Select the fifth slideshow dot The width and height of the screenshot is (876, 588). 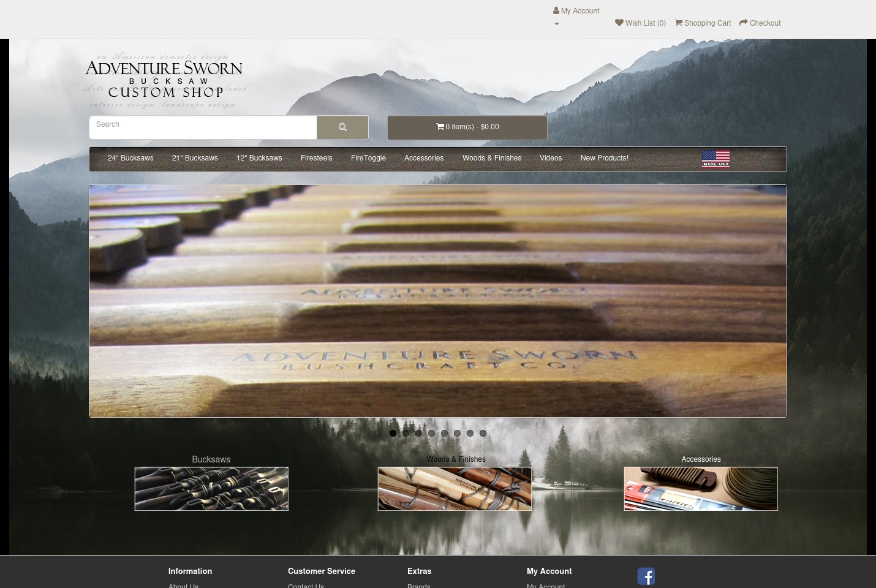coord(444,433)
